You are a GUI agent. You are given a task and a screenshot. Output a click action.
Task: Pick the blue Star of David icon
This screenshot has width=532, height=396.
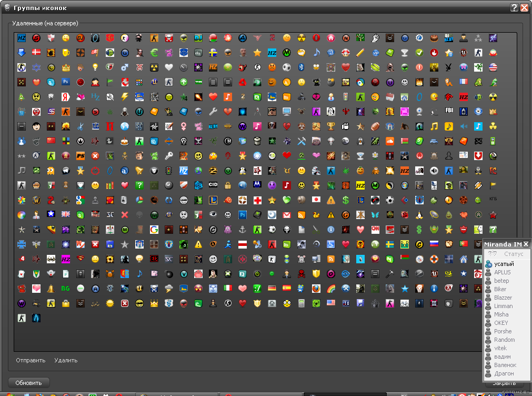coord(36,67)
